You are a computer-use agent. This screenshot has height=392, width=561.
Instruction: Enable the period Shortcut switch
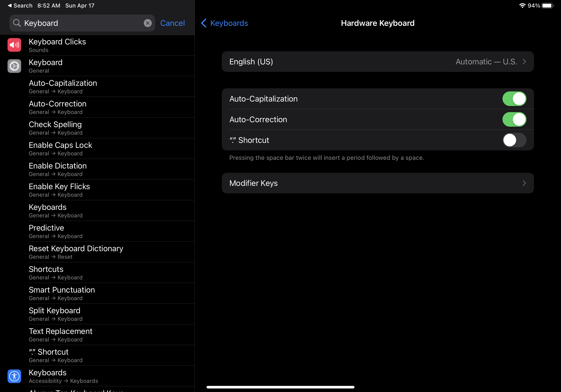514,140
